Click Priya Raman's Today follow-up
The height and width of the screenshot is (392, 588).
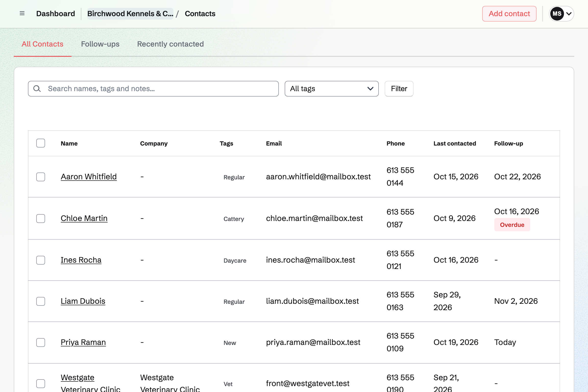pyautogui.click(x=505, y=342)
